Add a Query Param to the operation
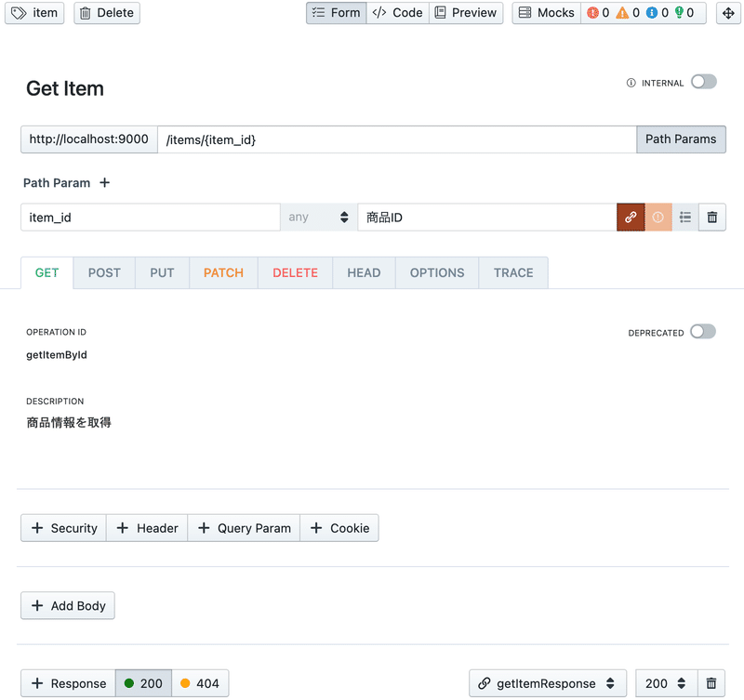Viewport: 744px width, 700px height. pyautogui.click(x=243, y=527)
